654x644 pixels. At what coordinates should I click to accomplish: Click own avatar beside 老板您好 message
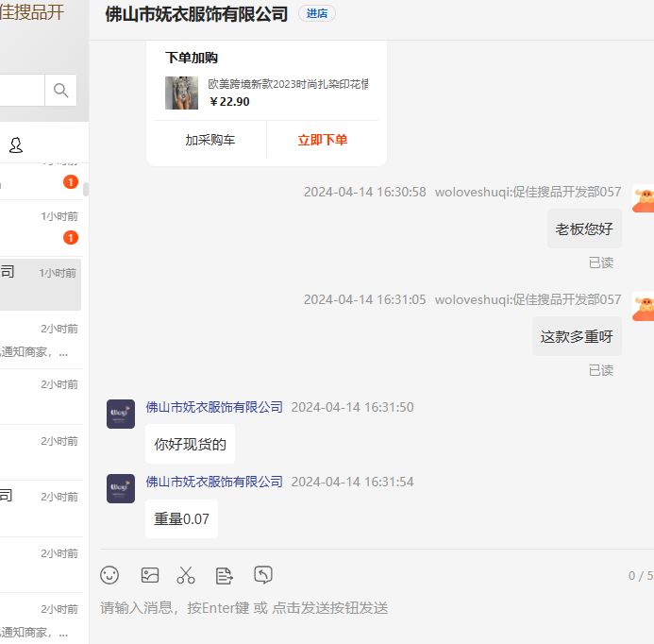point(644,198)
